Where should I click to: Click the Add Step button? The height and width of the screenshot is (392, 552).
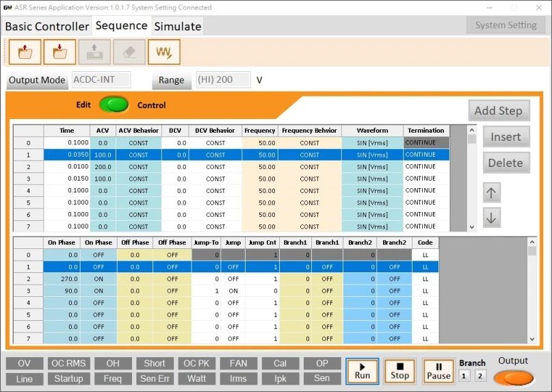tap(499, 111)
